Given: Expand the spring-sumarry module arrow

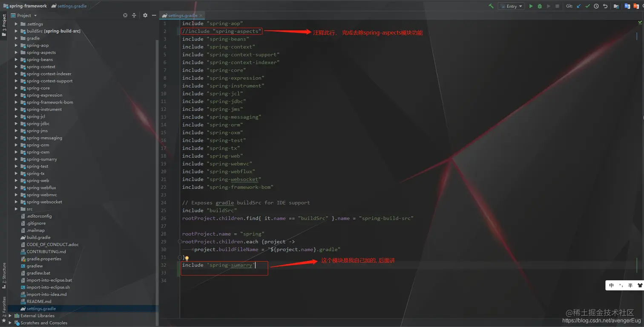Looking at the screenshot, I should pos(16,159).
